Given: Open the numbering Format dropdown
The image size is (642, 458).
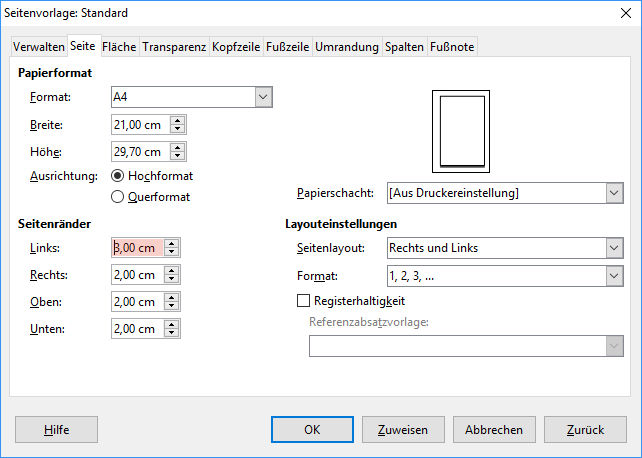Looking at the screenshot, I should [613, 275].
